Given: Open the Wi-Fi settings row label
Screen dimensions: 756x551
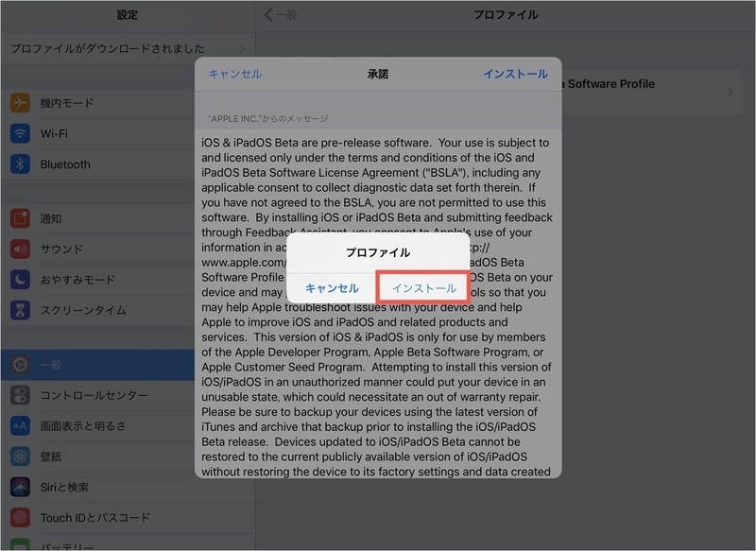Looking at the screenshot, I should (x=54, y=133).
